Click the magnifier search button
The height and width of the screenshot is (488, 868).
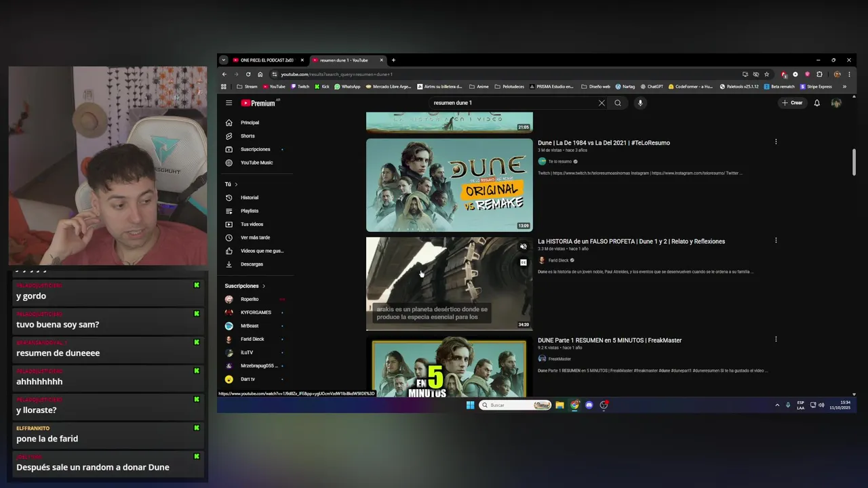click(x=618, y=103)
